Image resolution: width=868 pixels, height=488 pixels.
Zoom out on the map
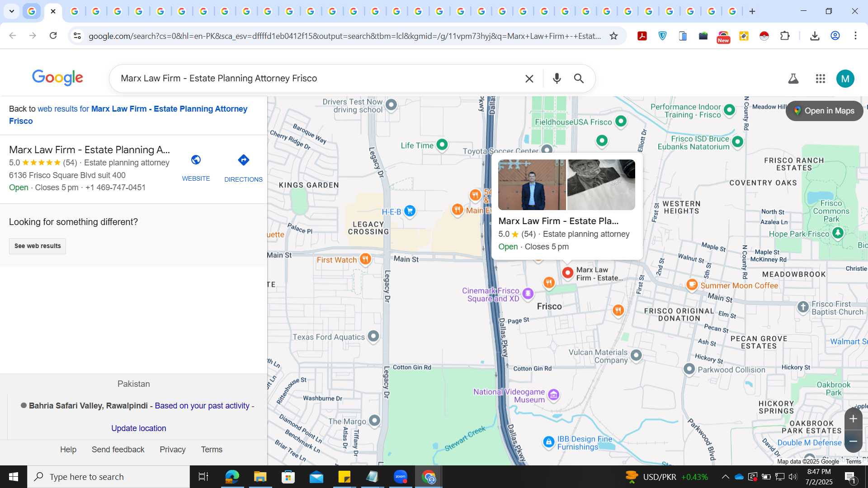(853, 441)
